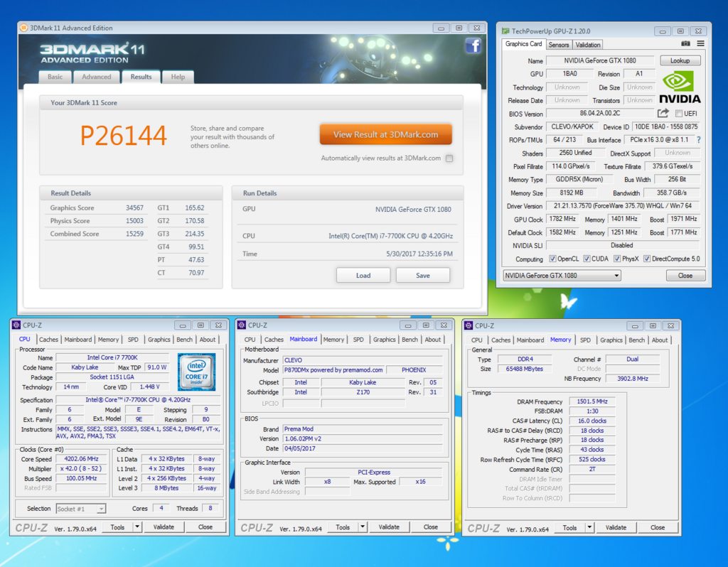Screen dimensions: 728x567
Task: Click the Bus Interface question mark in GPU-Z
Action: (x=698, y=140)
